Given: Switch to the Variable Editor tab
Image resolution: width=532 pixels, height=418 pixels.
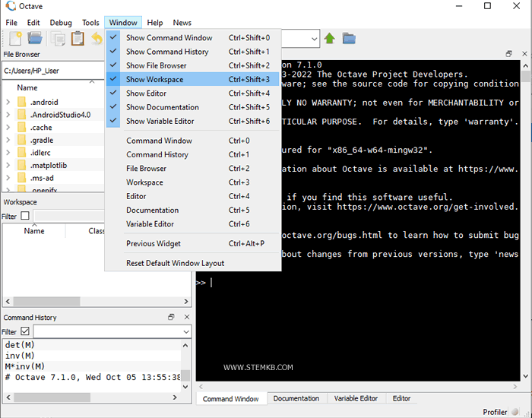Looking at the screenshot, I should pyautogui.click(x=356, y=398).
